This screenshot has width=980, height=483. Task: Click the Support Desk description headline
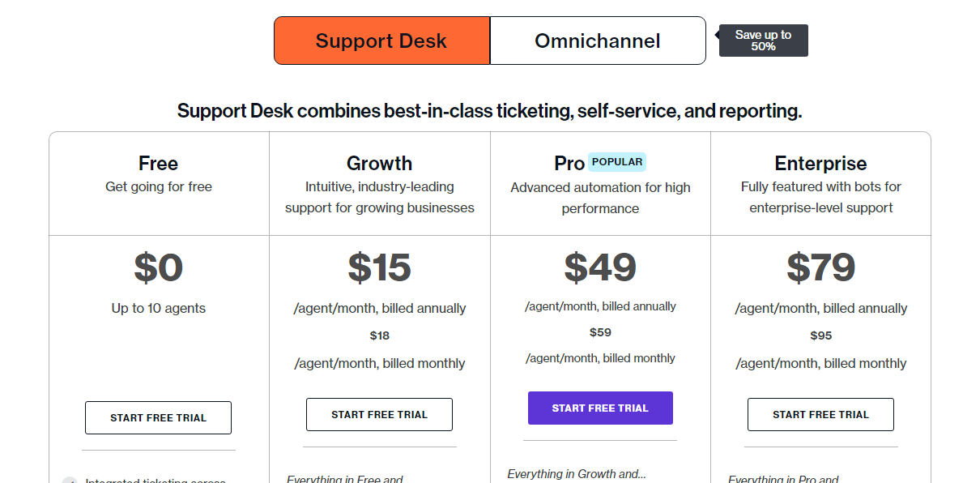point(489,110)
